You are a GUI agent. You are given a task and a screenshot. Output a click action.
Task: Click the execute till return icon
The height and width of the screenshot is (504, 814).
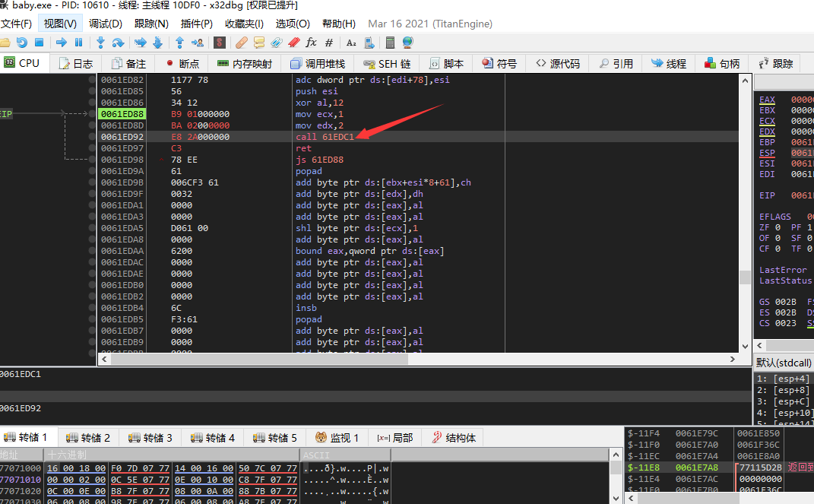[179, 43]
